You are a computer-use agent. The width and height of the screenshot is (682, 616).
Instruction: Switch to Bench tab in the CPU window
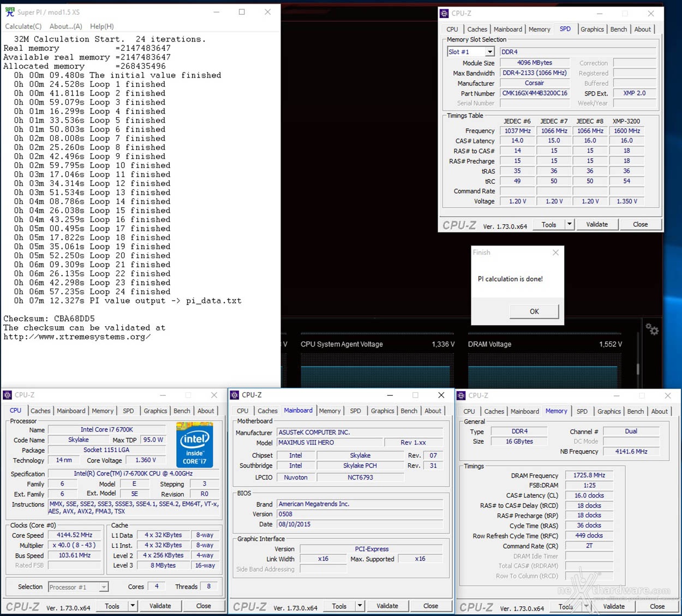[x=182, y=411]
